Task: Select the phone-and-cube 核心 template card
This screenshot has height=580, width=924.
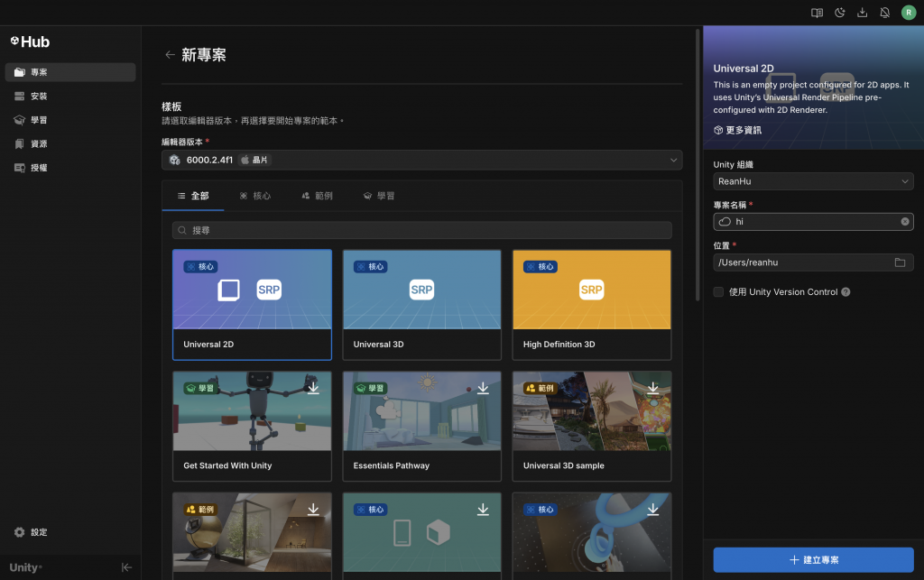Action: [422, 536]
